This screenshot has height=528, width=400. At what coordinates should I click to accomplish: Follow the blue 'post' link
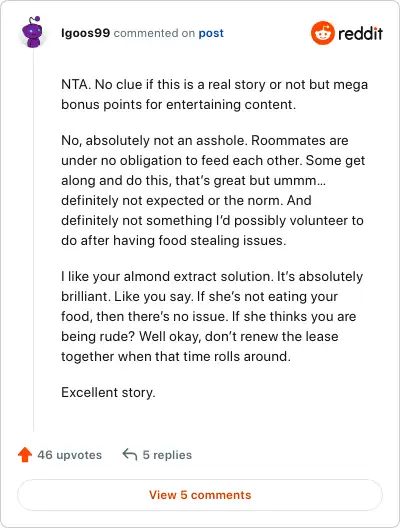tap(211, 33)
